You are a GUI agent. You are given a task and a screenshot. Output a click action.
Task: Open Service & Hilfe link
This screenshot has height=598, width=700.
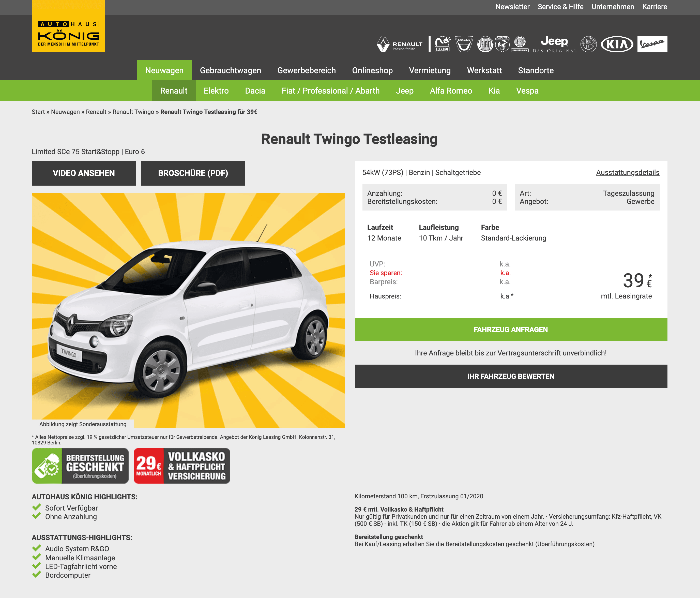560,7
